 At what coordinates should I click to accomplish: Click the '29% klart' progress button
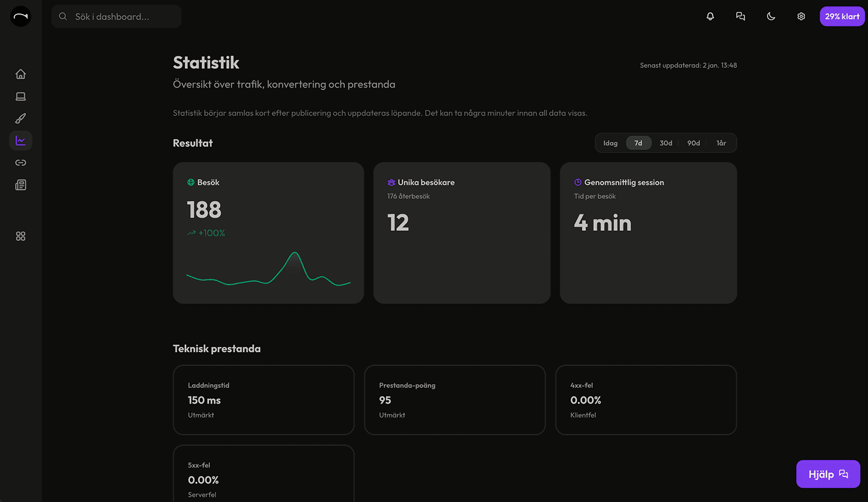pyautogui.click(x=842, y=16)
